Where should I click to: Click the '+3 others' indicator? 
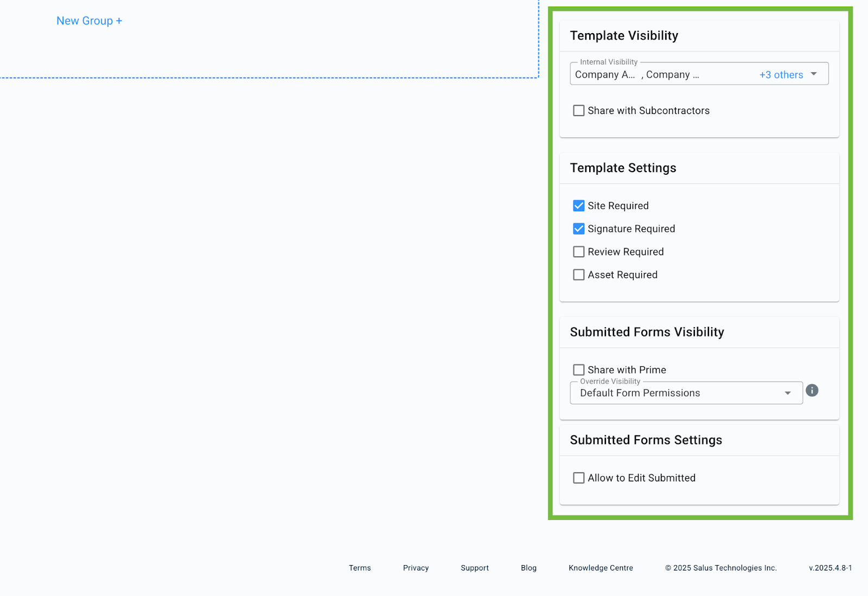coord(781,75)
